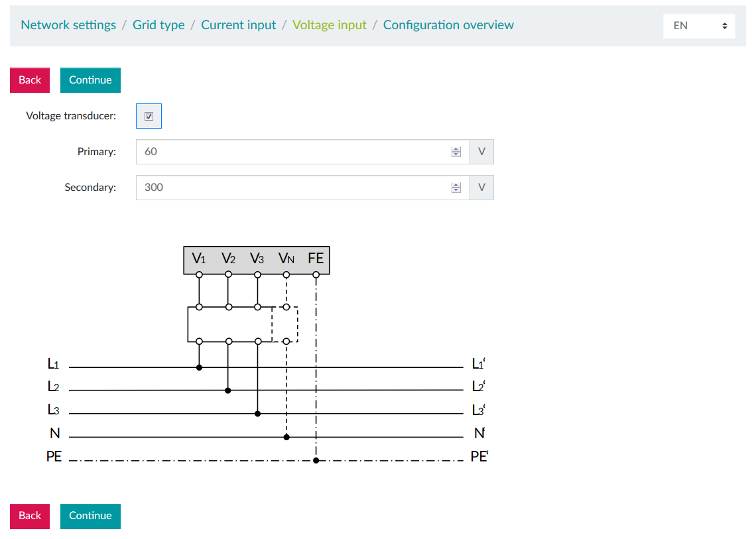Go back using the top Back button

pyautogui.click(x=29, y=80)
